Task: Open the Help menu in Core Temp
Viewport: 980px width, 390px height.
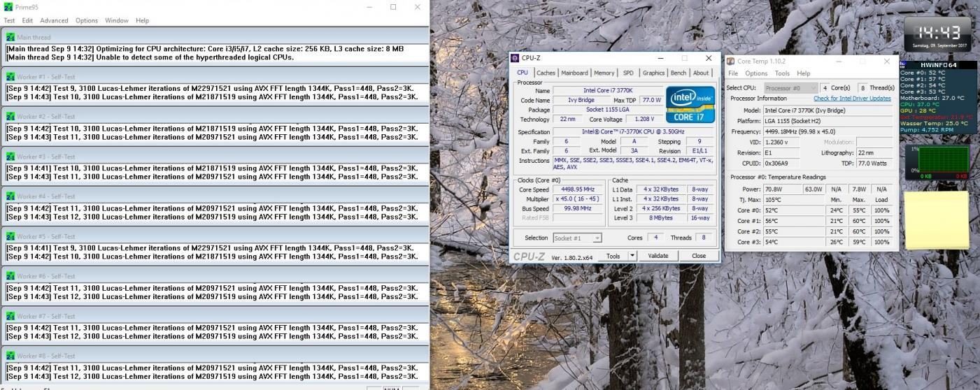Action: (804, 73)
